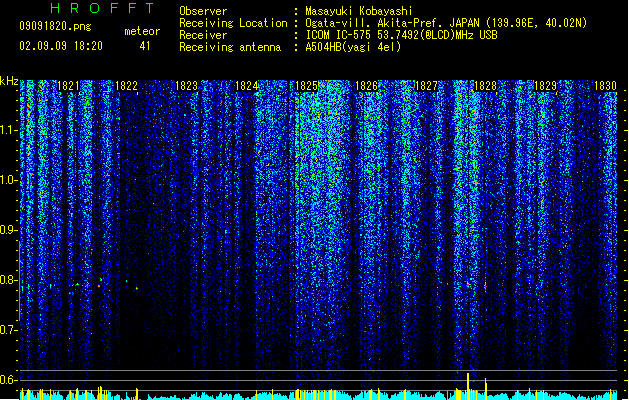Click the 1827 time marker

tap(426, 86)
